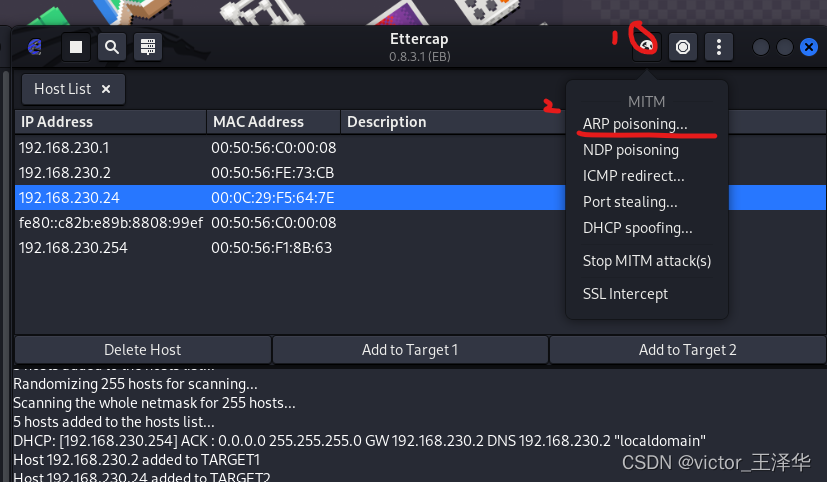This screenshot has height=482, width=827.
Task: Open the hosts list toolbar icon
Action: point(147,47)
